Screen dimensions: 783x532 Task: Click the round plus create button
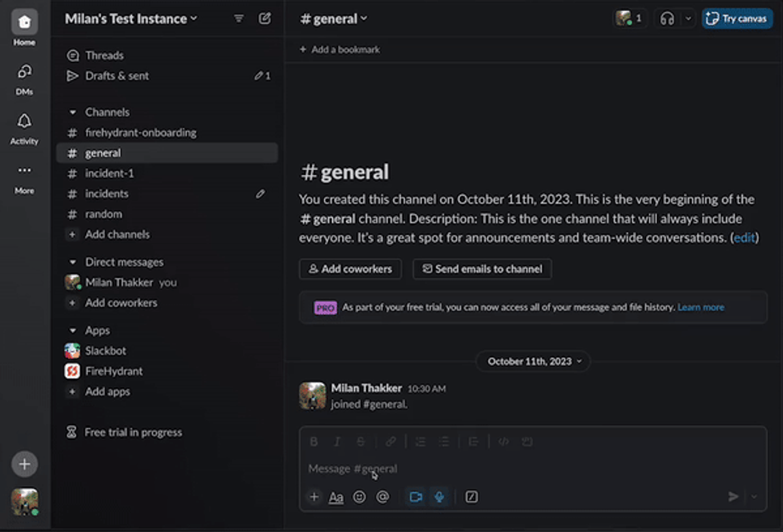pyautogui.click(x=24, y=464)
